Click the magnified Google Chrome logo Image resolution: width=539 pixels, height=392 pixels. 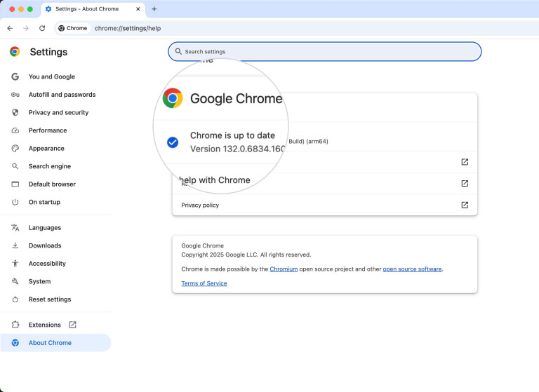(173, 98)
